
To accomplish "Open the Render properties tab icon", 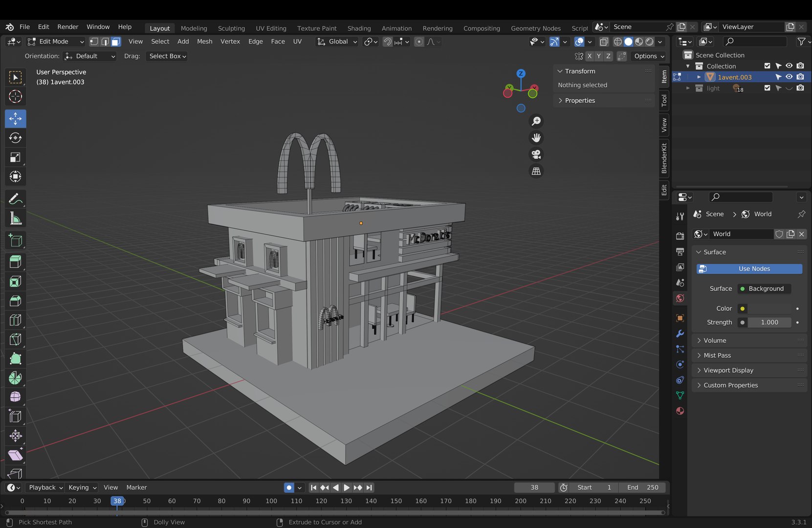I will (680, 236).
